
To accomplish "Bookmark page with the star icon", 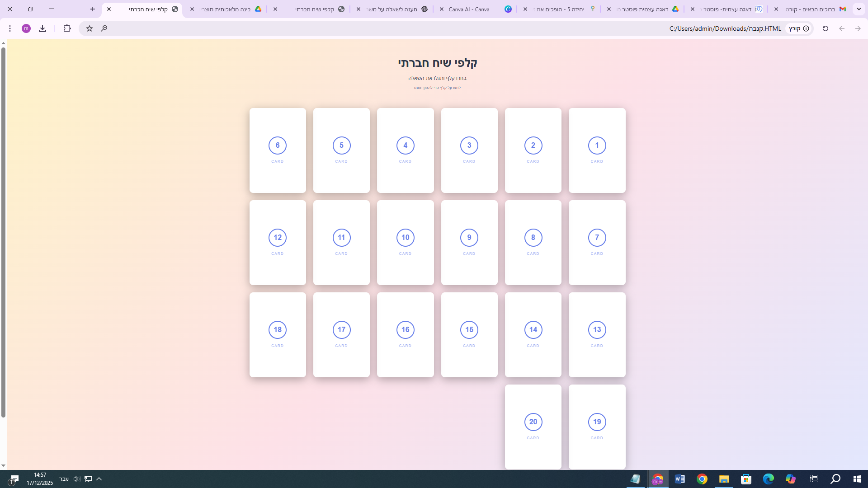I will (x=90, y=28).
